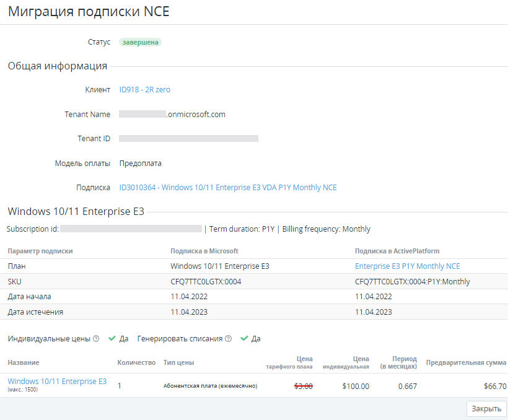Image resolution: width=508 pixels, height=420 pixels.
Task: Click the Параметр подписки column header
Action: click(x=40, y=251)
